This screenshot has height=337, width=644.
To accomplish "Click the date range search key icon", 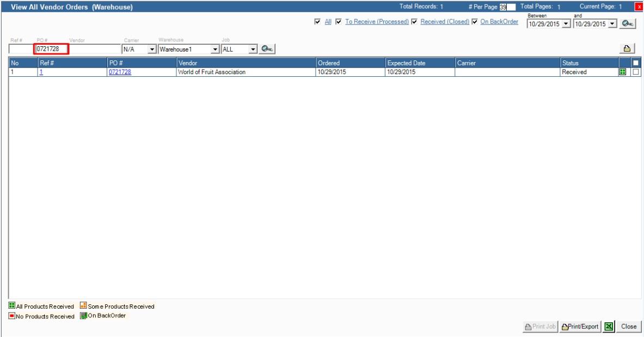I will coord(628,24).
